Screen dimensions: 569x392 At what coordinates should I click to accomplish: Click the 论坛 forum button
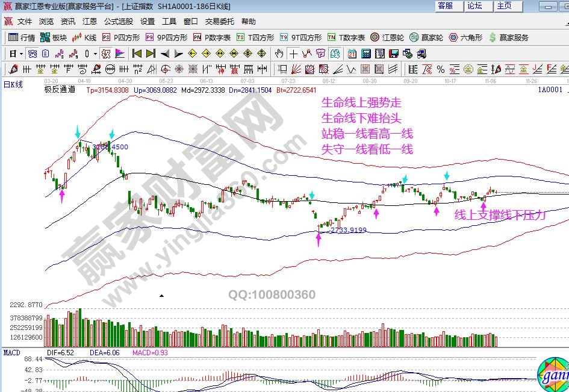[474, 6]
